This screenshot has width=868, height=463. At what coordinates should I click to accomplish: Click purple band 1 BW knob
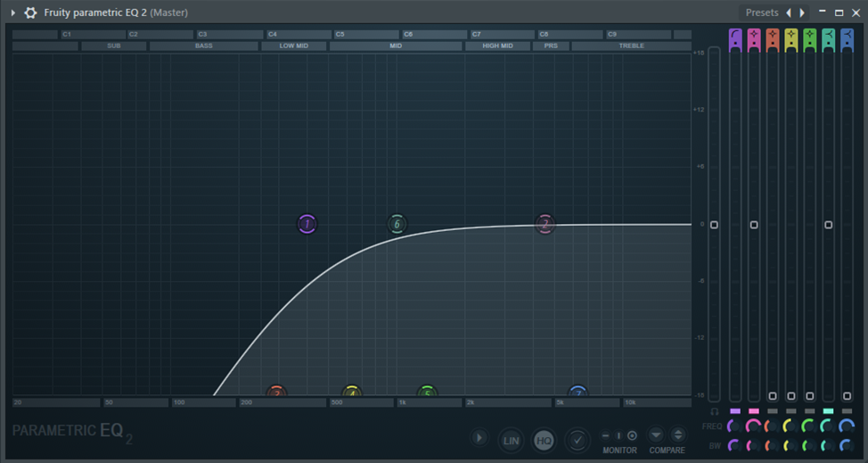[735, 445]
